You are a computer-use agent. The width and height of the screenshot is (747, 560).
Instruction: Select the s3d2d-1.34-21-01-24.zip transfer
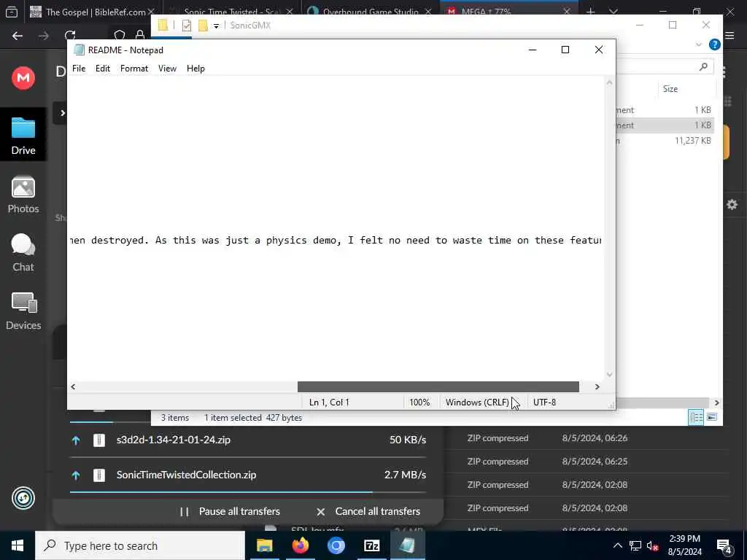coord(248,440)
